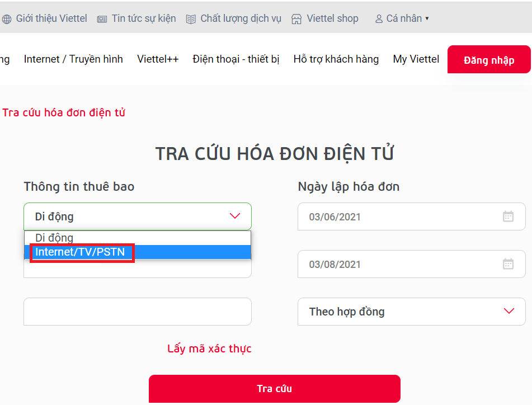Open the calendar picker for end date 03/08/2021
The width and height of the screenshot is (532, 405).
point(508,264)
